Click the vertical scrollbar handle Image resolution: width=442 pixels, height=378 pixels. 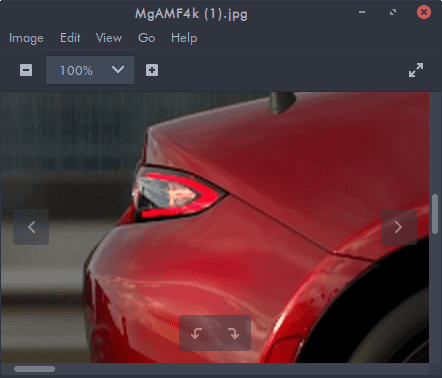point(435,214)
